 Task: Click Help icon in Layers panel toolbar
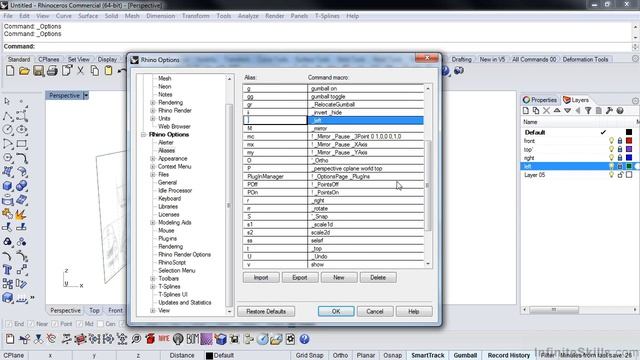(620, 111)
